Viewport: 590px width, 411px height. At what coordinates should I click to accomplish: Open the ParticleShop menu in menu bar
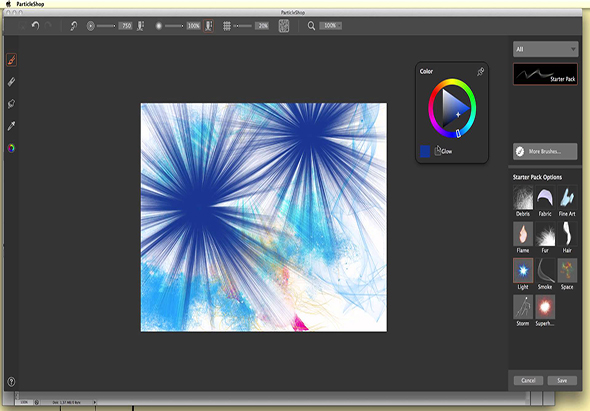tap(30, 4)
